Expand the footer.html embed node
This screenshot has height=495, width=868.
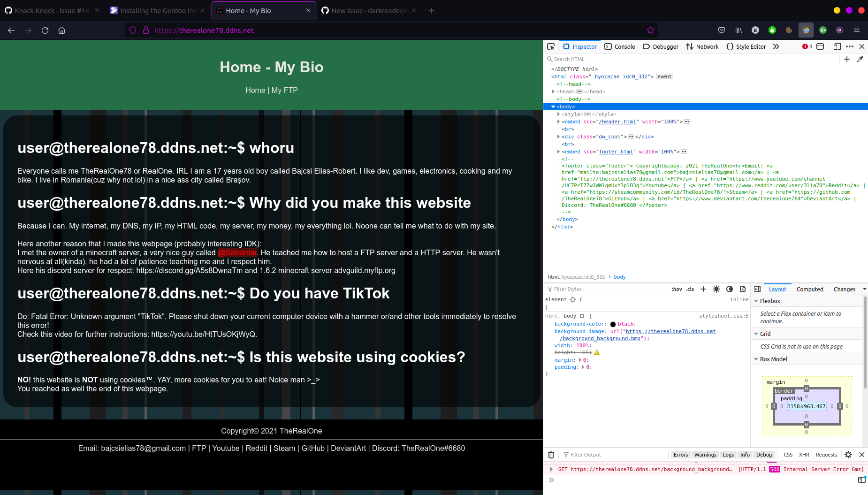point(558,152)
